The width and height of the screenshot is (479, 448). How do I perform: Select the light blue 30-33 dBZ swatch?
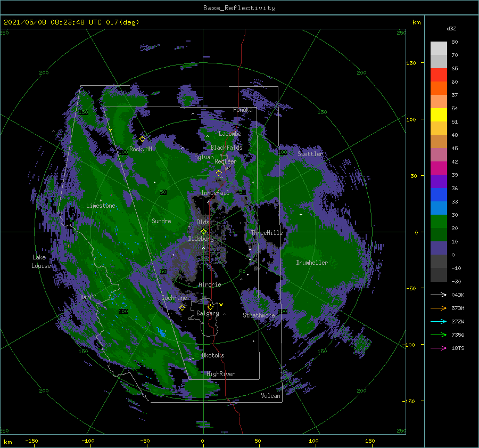pyautogui.click(x=439, y=208)
